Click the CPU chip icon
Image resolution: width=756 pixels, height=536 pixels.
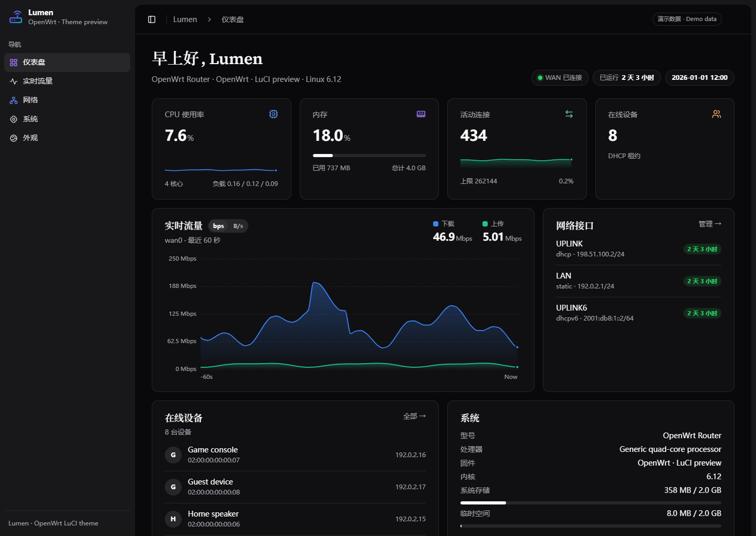274,114
